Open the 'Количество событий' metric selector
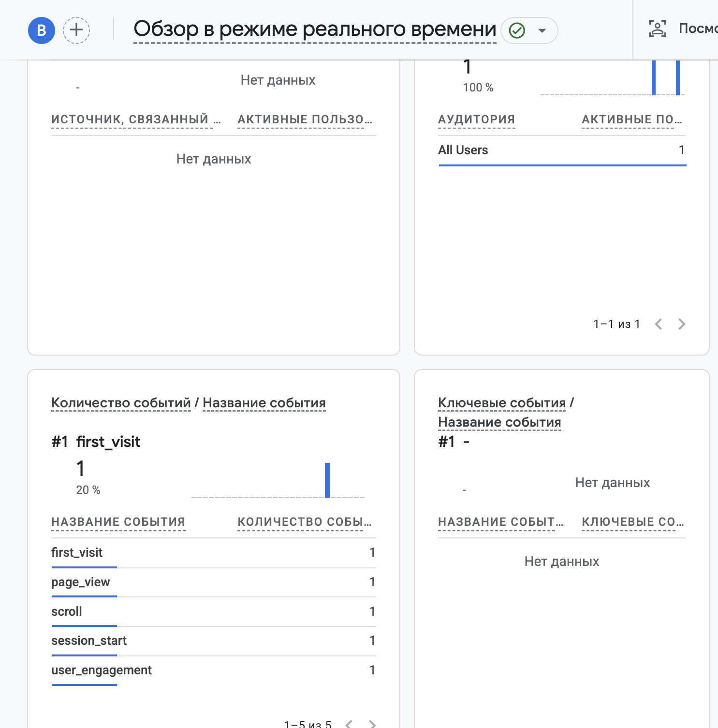718x728 pixels. (121, 403)
